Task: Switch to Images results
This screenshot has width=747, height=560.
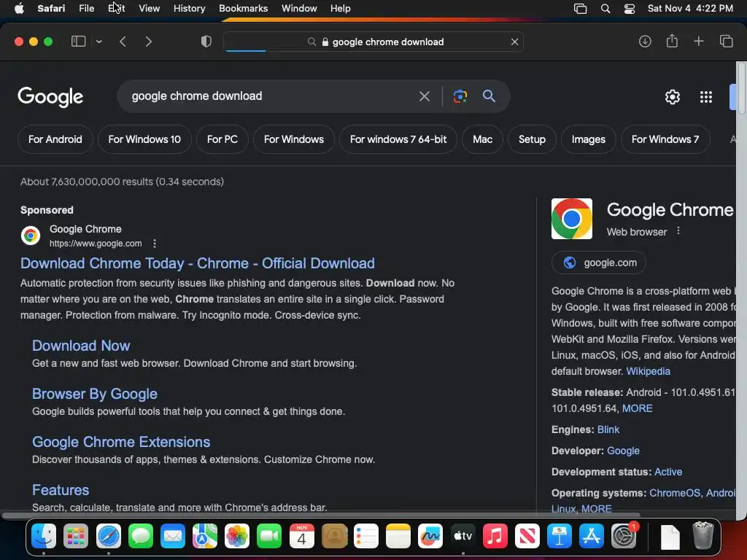Action: tap(589, 139)
